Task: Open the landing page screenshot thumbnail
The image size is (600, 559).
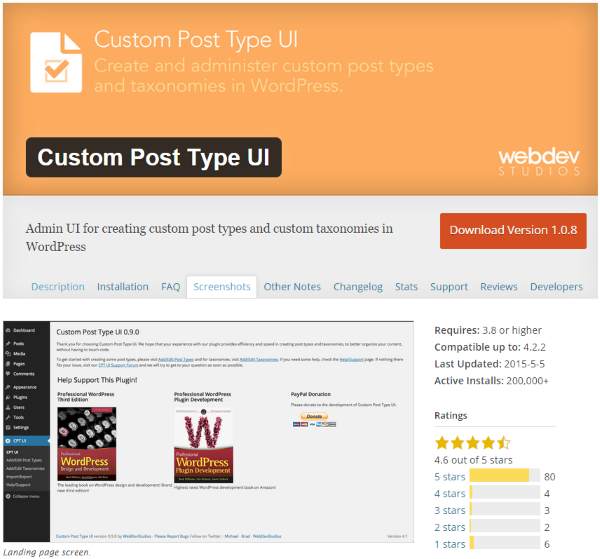Action: (x=209, y=432)
